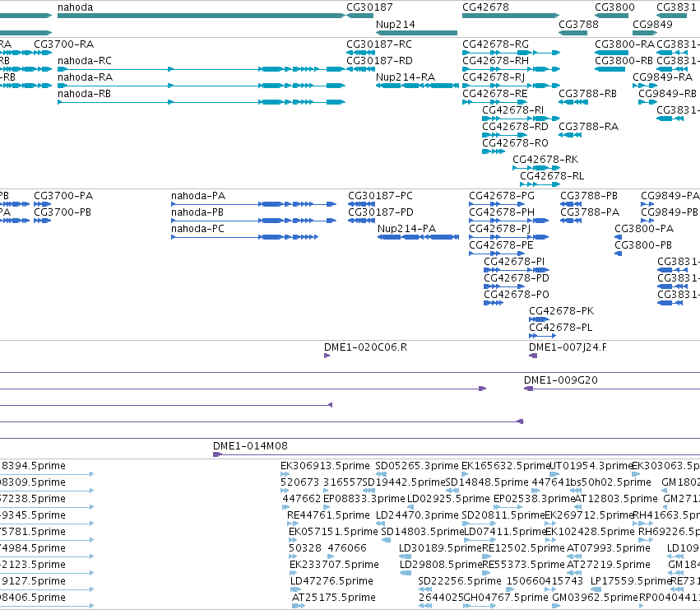Select the CG42678-PJ protein label
The image size is (700, 610).
499,229
